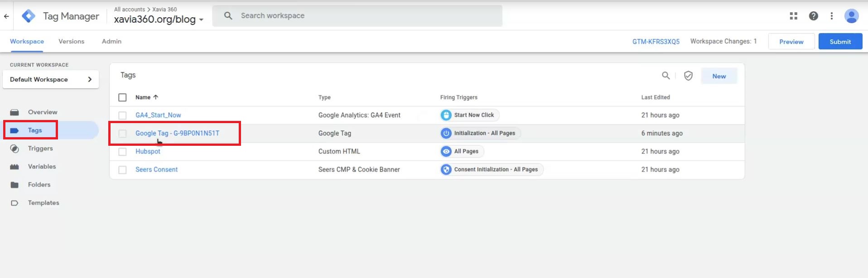Open the Seers Consent tag link

coord(156,169)
